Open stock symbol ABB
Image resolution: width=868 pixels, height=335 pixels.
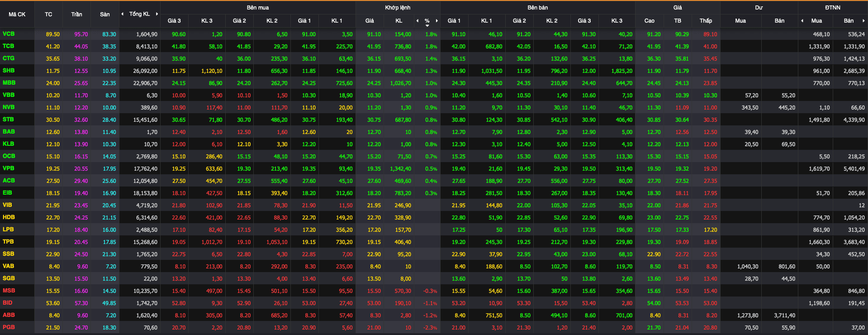click(9, 315)
